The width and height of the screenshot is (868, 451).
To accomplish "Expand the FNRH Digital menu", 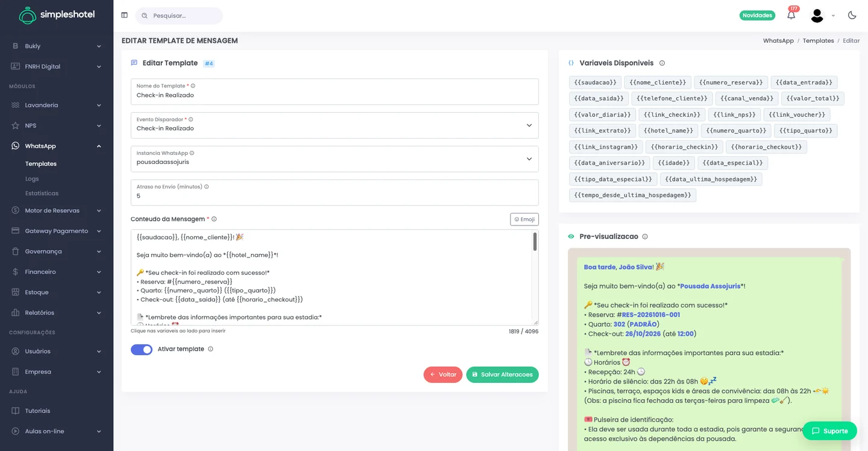I will [57, 66].
